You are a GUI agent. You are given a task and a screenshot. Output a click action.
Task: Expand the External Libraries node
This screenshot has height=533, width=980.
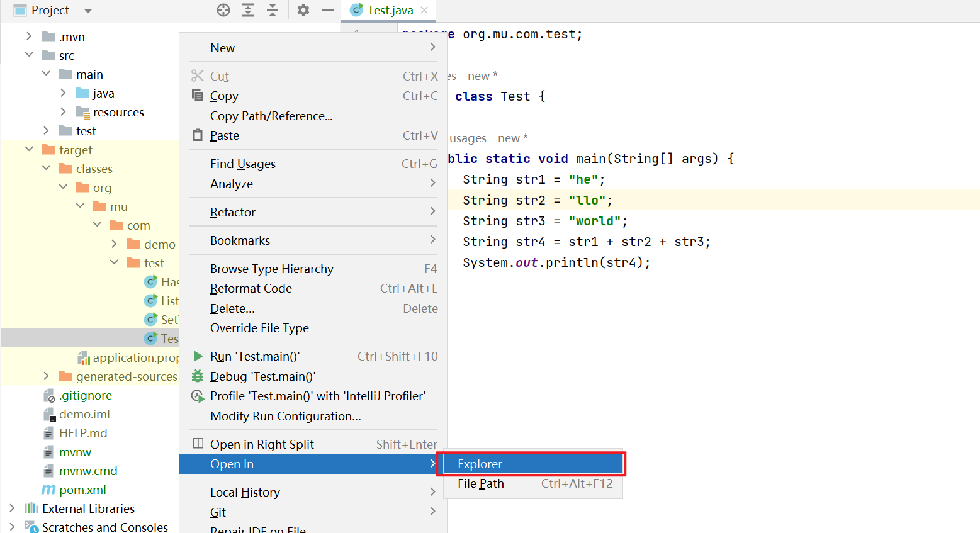click(12, 508)
